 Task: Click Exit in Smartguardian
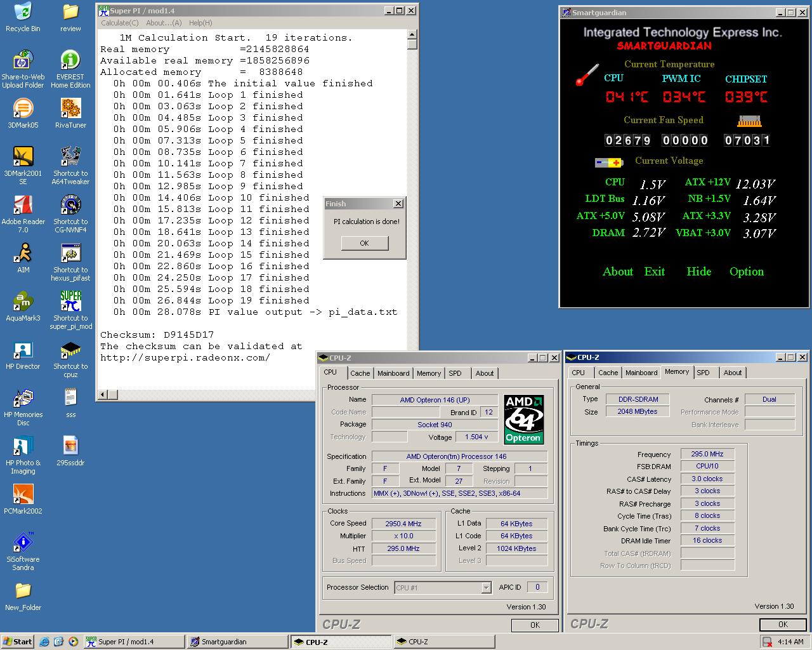[655, 272]
